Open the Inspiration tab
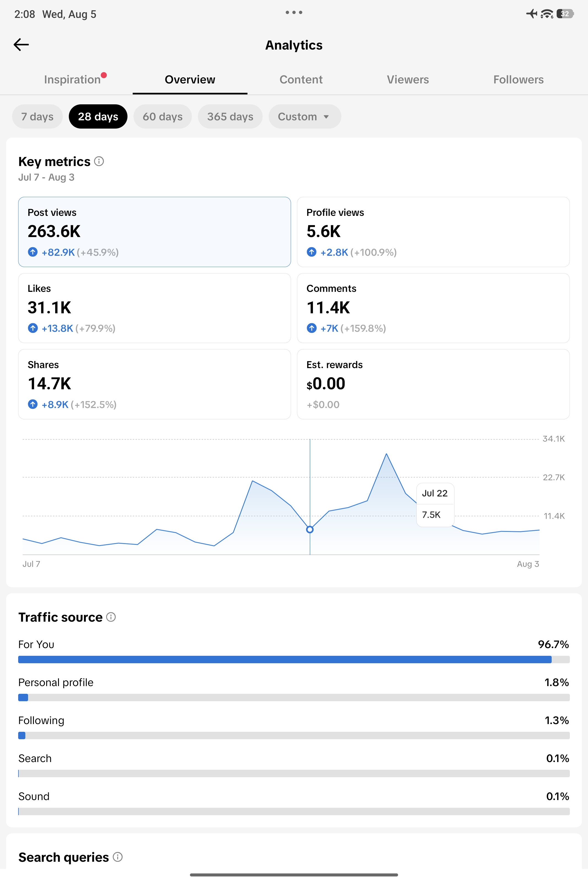 73,80
